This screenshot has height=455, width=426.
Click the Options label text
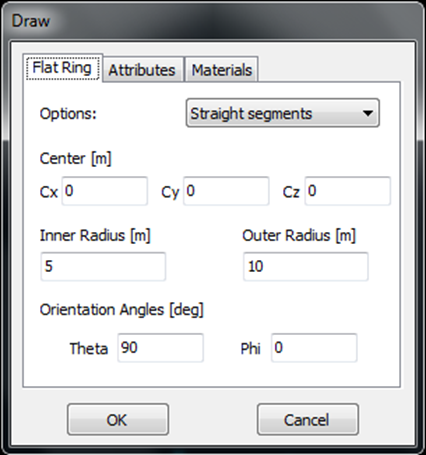point(68,114)
